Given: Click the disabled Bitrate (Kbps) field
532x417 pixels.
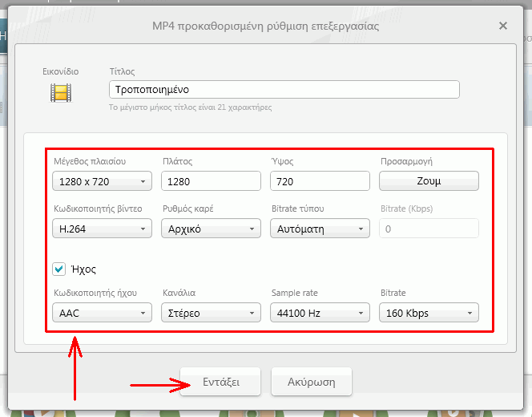Looking at the screenshot, I should coord(429,229).
